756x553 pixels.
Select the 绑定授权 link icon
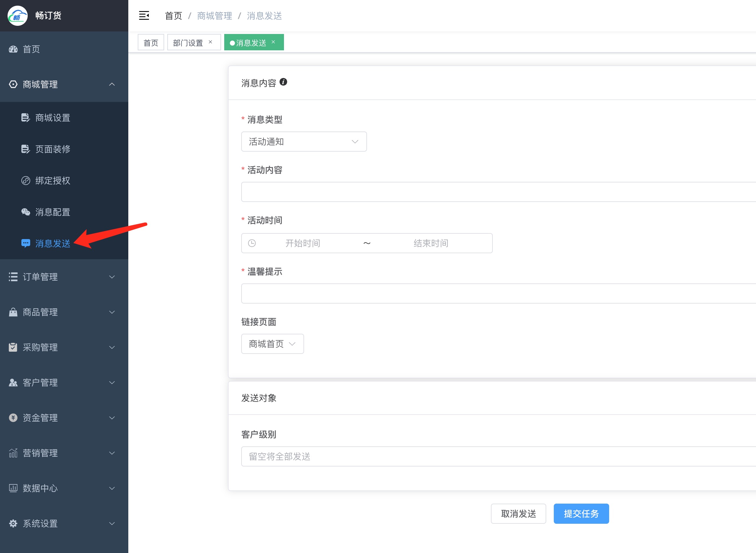pos(26,181)
